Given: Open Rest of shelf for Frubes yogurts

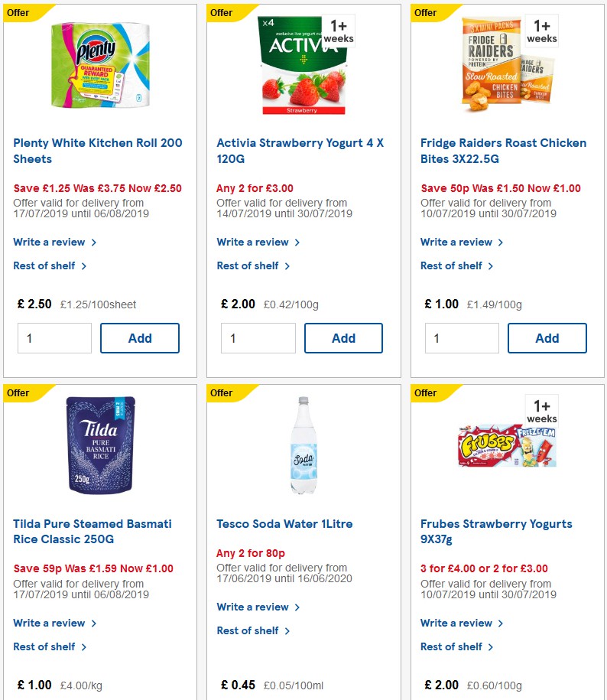Looking at the screenshot, I should 453,646.
